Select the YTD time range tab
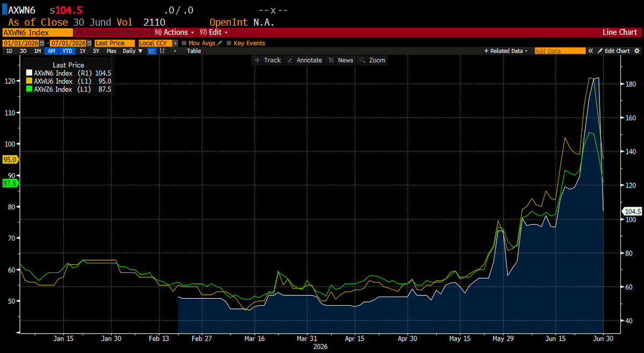The height and width of the screenshot is (353, 644). [67, 51]
